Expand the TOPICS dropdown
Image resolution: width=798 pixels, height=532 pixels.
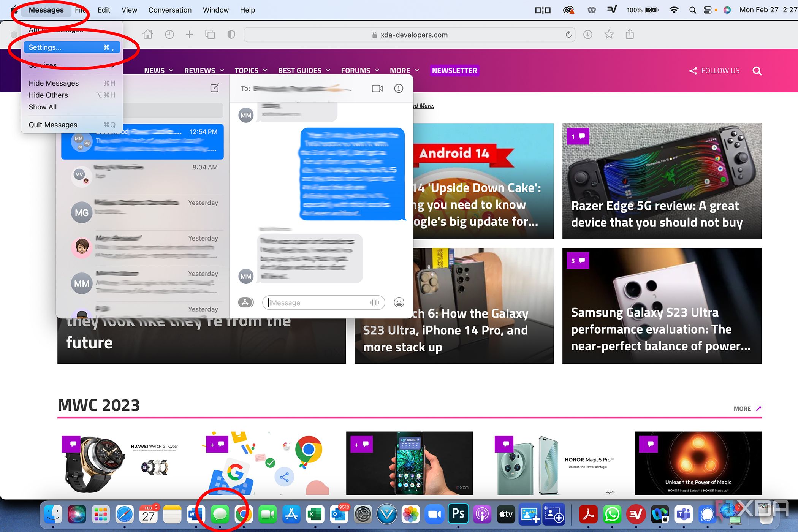(251, 70)
